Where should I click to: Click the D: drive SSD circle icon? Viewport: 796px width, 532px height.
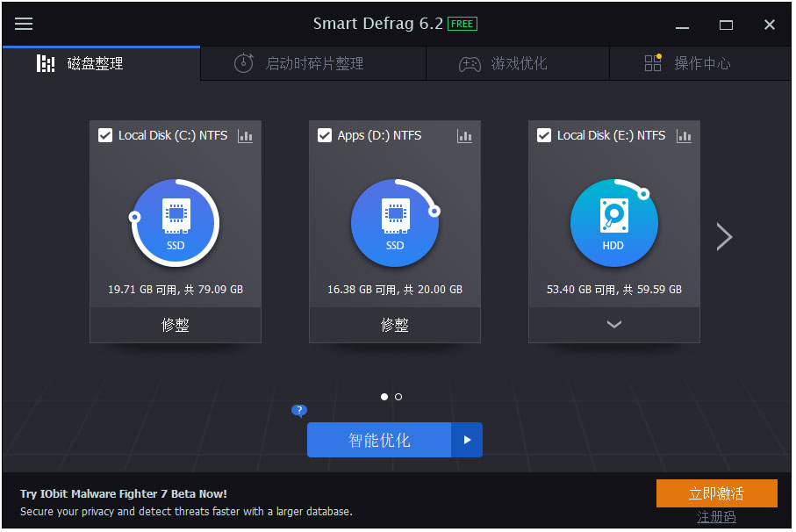coord(395,223)
